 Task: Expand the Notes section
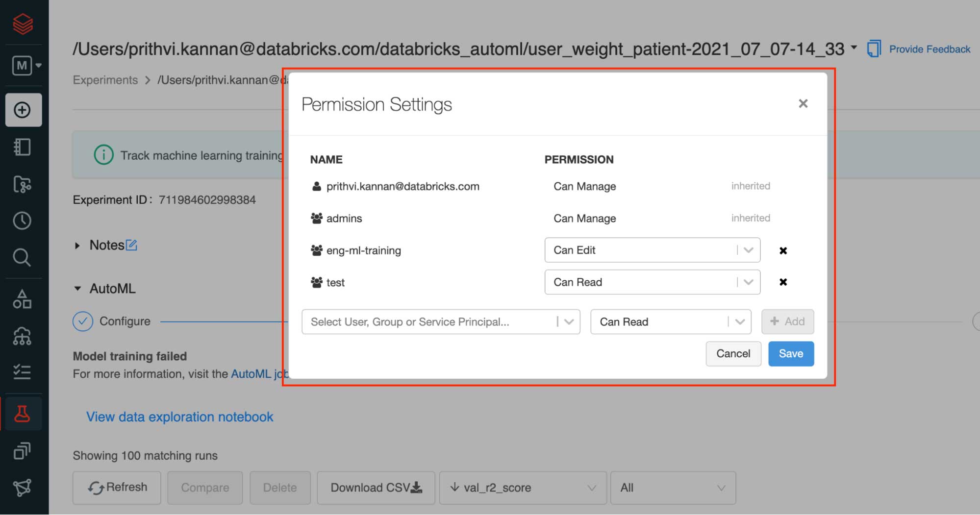pos(77,245)
